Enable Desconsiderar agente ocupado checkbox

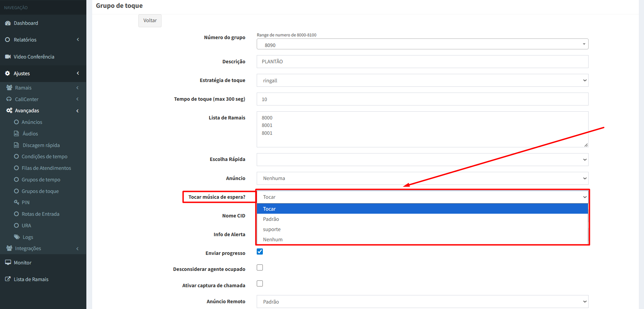pyautogui.click(x=260, y=267)
